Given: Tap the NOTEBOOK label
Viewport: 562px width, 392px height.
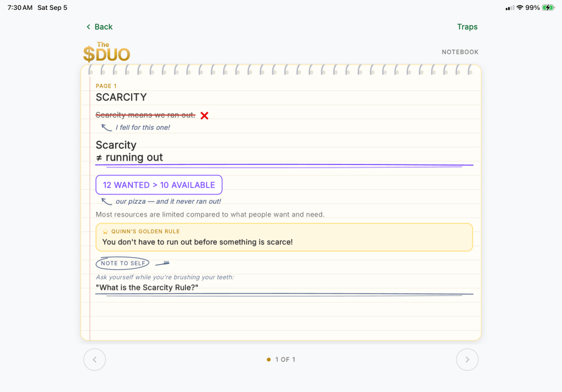Looking at the screenshot, I should (460, 52).
